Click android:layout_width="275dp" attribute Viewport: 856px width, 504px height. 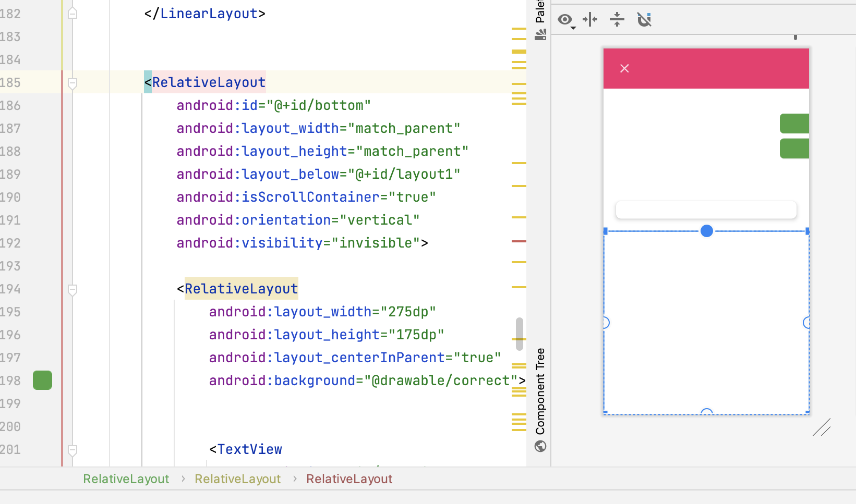pos(322,312)
